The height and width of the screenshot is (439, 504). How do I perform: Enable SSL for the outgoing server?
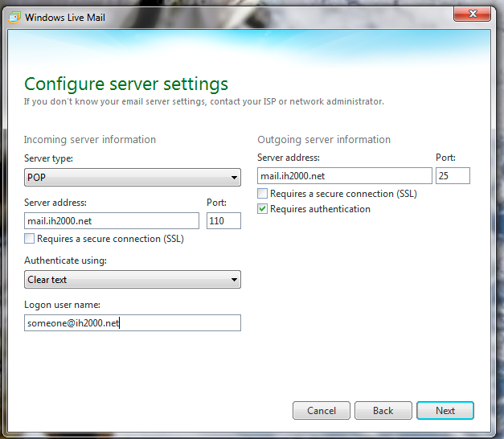click(263, 194)
